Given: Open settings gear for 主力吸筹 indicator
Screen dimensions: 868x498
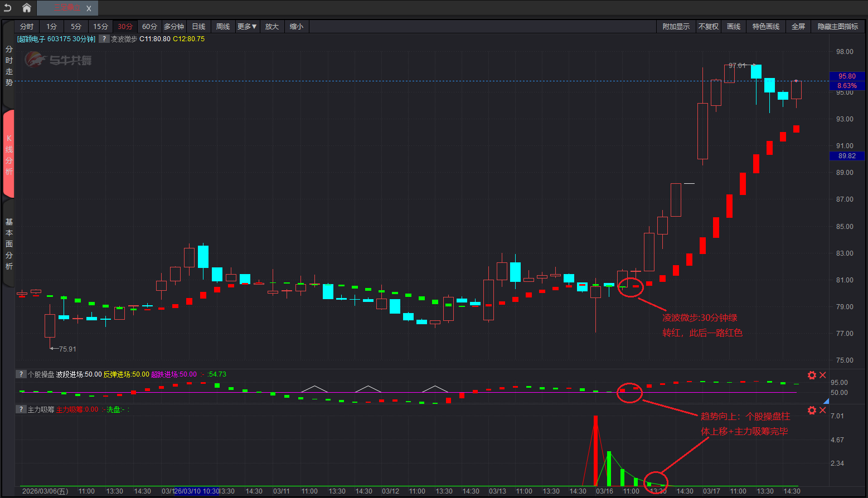Looking at the screenshot, I should tap(812, 410).
